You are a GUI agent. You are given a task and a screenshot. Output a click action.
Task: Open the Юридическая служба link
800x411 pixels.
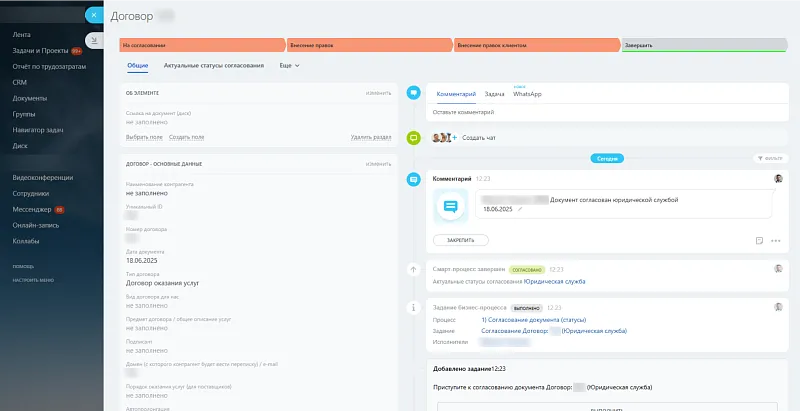point(555,281)
